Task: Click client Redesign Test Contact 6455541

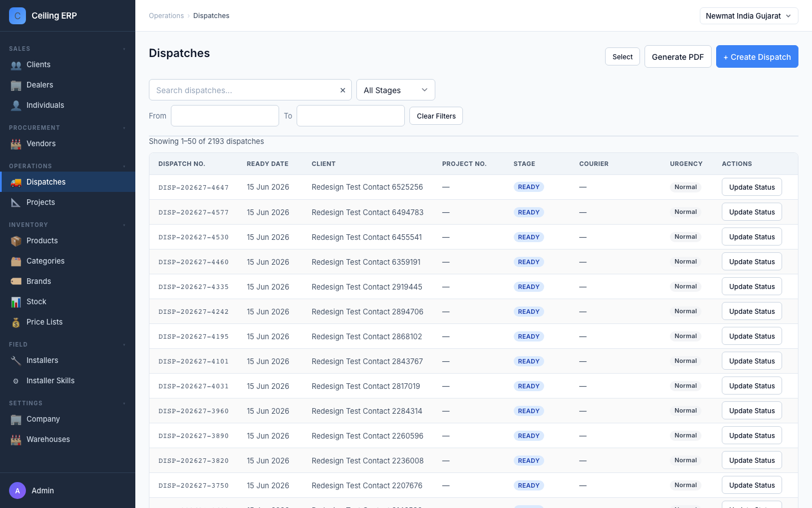Action: point(367,237)
